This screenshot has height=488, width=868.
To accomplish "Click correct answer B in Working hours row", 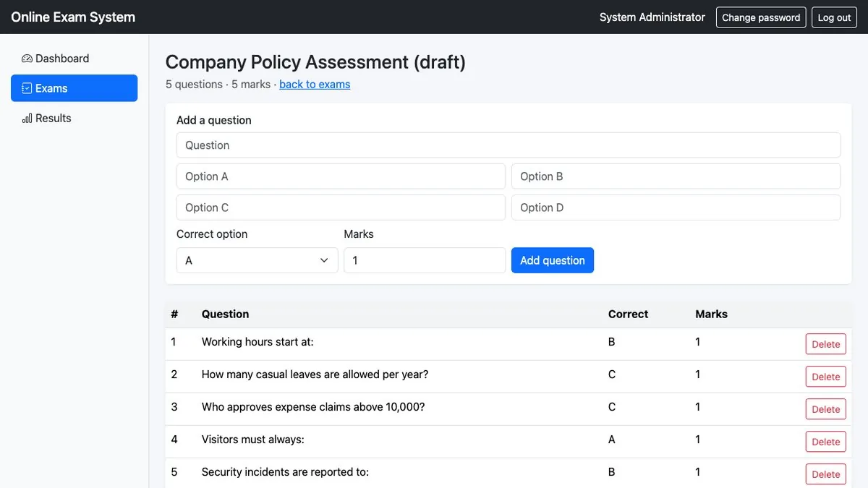I will [612, 342].
